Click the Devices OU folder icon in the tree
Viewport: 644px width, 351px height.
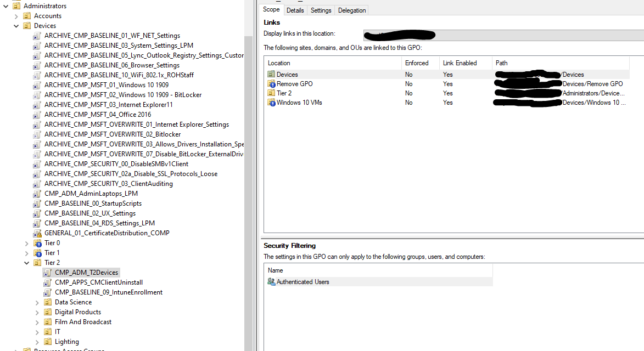point(27,25)
